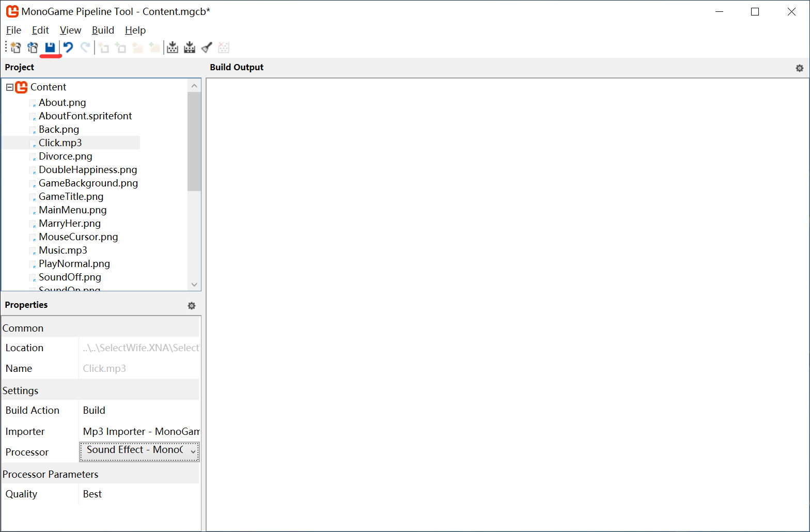Select Music.mp3 in the project tree
This screenshot has width=810, height=532.
63,251
